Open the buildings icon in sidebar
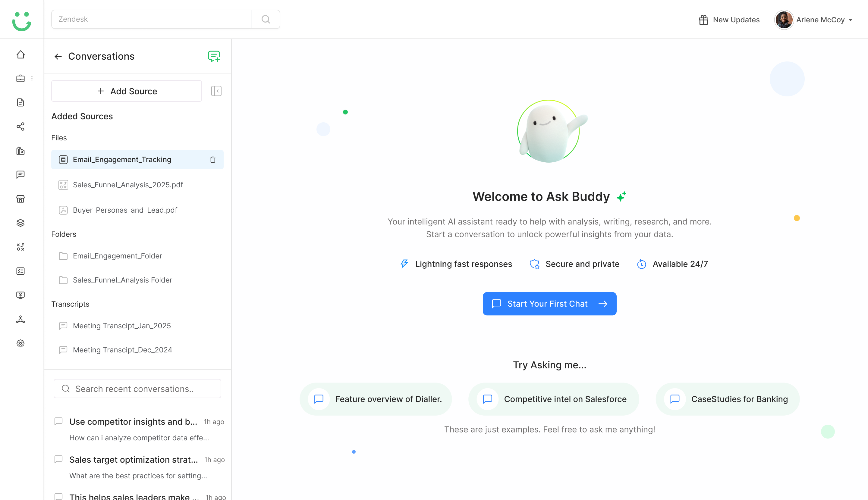Image resolution: width=868 pixels, height=500 pixels. click(x=20, y=151)
